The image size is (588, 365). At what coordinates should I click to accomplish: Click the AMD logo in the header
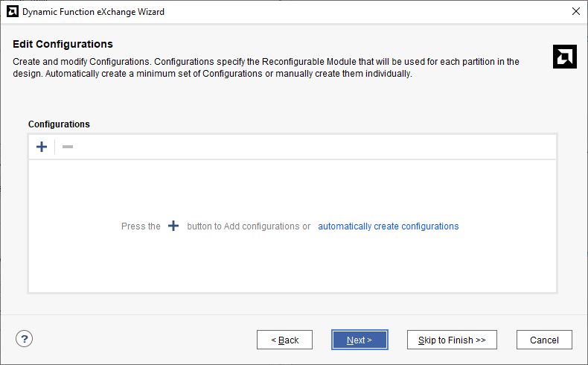pyautogui.click(x=565, y=57)
